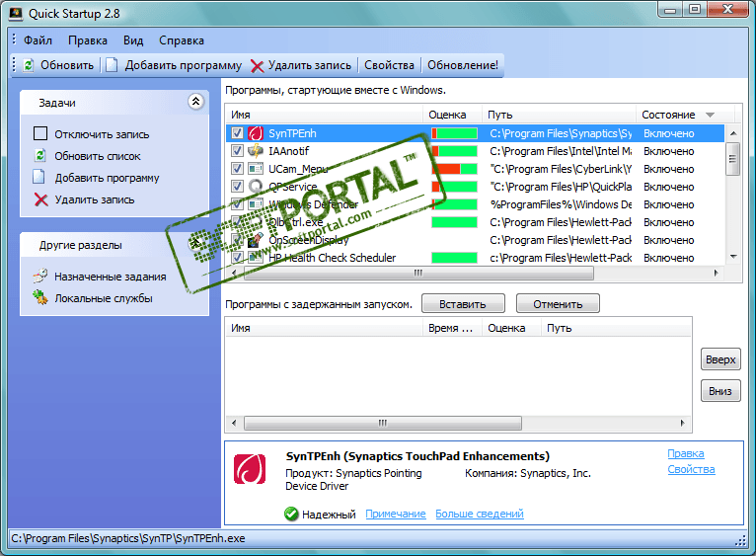Image resolution: width=756 pixels, height=556 pixels.
Task: Open the Вид menu
Action: tap(133, 40)
